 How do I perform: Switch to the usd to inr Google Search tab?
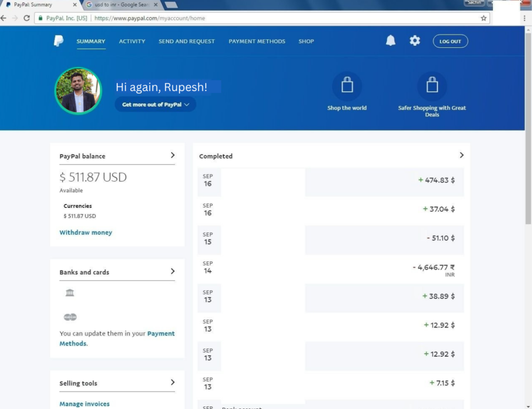[121, 5]
